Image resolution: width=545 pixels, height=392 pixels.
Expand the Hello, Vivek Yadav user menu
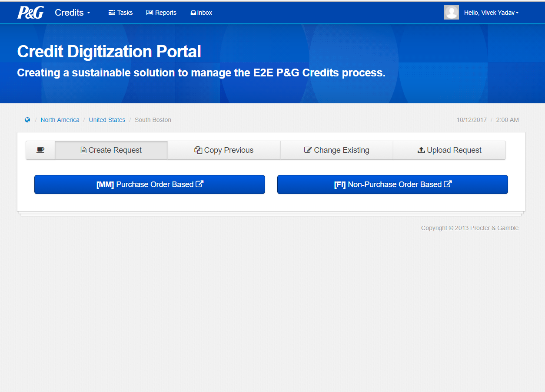(492, 13)
